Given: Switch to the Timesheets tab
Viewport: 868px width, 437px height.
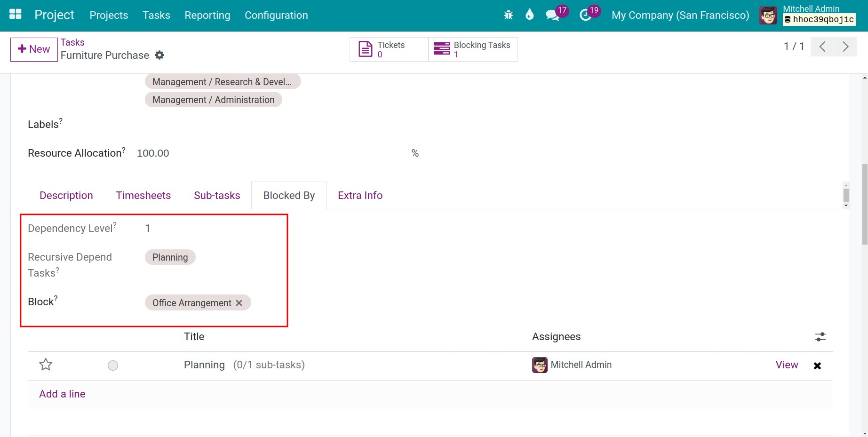Looking at the screenshot, I should pos(143,195).
